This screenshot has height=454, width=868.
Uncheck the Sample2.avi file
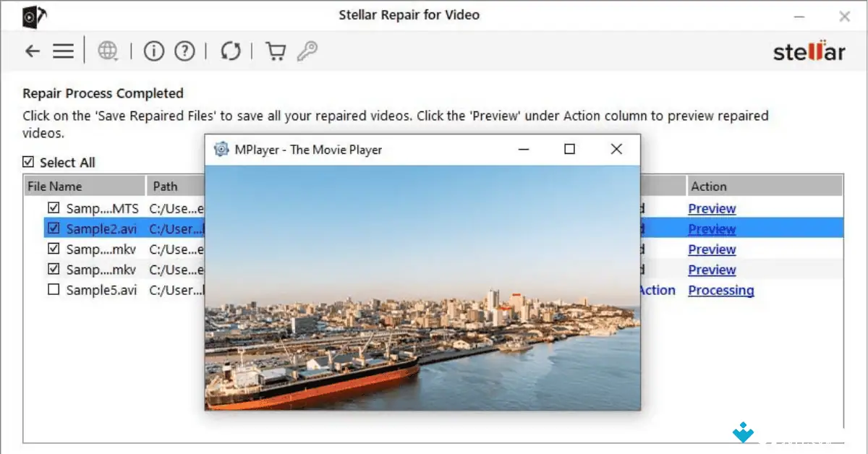pyautogui.click(x=54, y=228)
